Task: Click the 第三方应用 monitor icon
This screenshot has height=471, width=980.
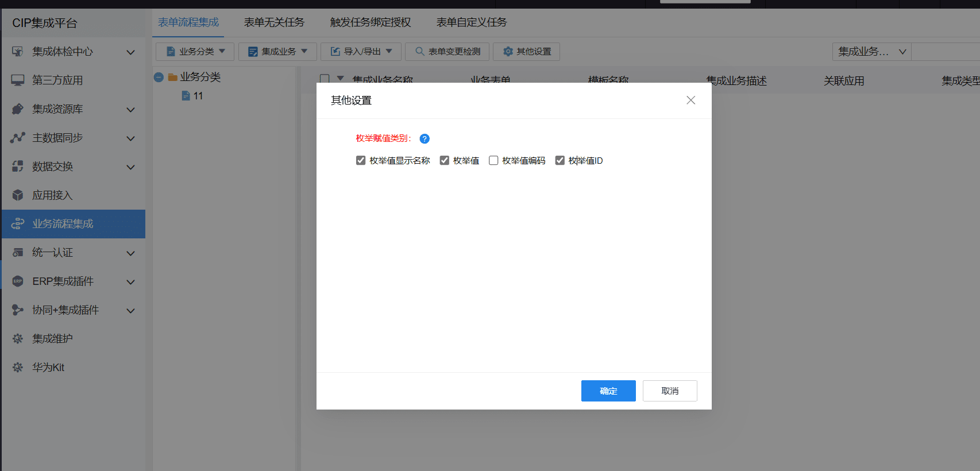Action: (x=18, y=80)
